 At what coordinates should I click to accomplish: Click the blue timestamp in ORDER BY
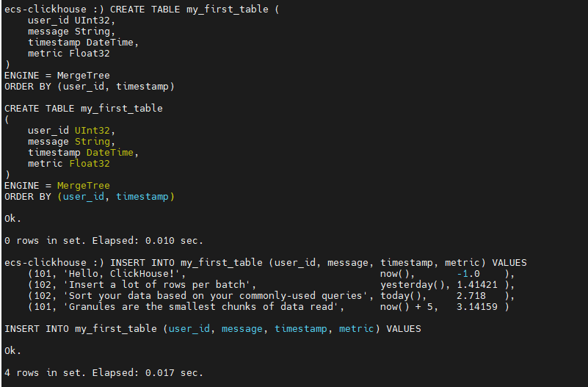coord(142,197)
